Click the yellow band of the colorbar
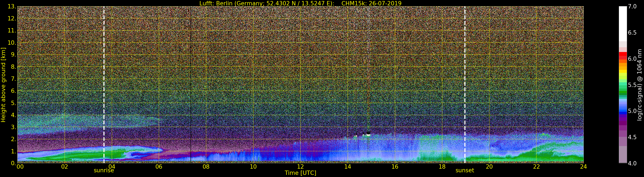The height and width of the screenshot is (177, 644). point(623,71)
